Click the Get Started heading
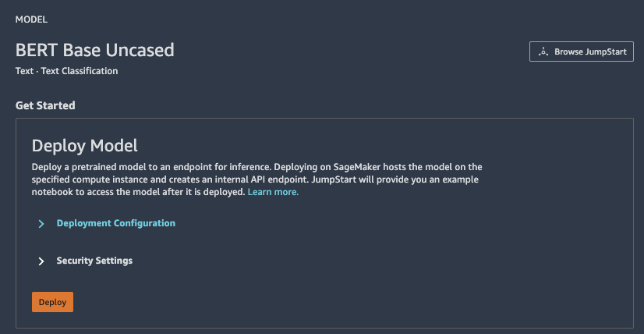 pos(45,105)
